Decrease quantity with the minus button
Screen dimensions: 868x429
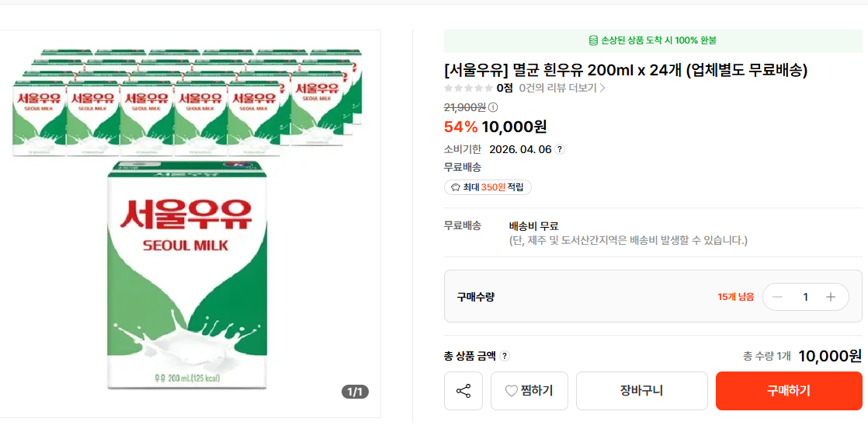coord(777,297)
